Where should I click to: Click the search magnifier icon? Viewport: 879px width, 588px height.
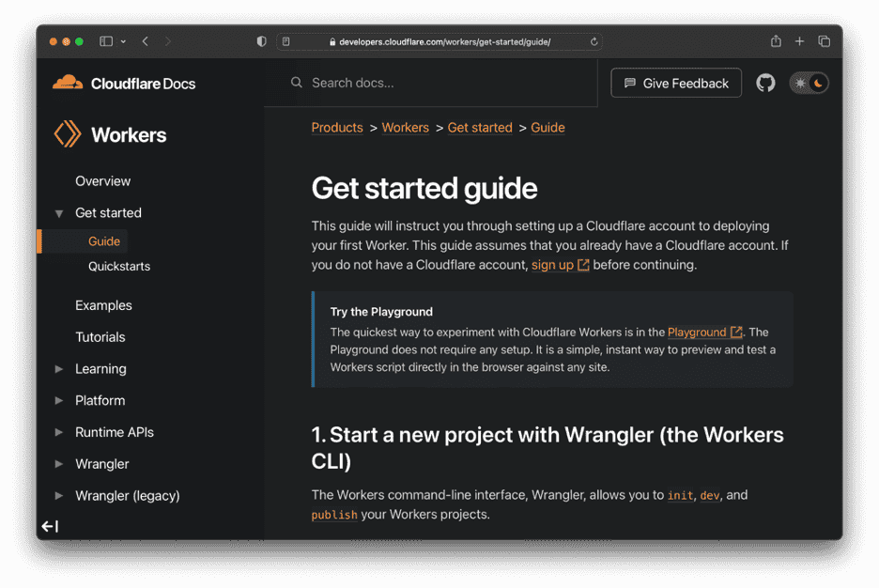pyautogui.click(x=296, y=83)
